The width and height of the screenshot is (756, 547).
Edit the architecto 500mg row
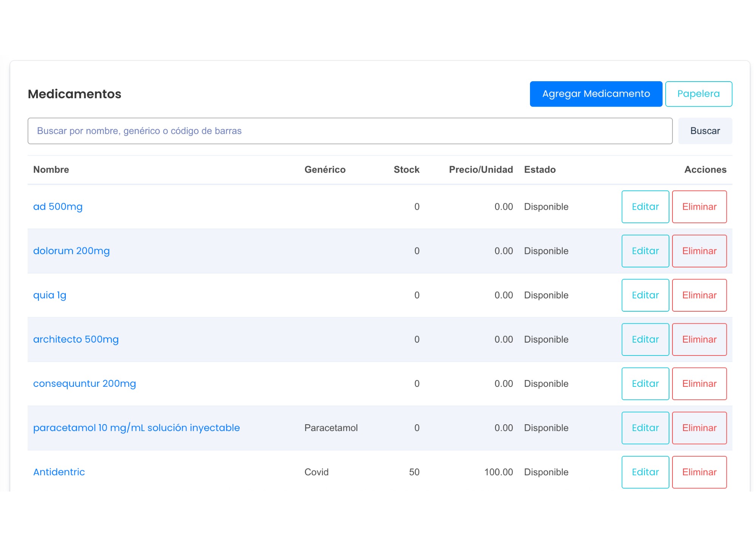click(645, 339)
